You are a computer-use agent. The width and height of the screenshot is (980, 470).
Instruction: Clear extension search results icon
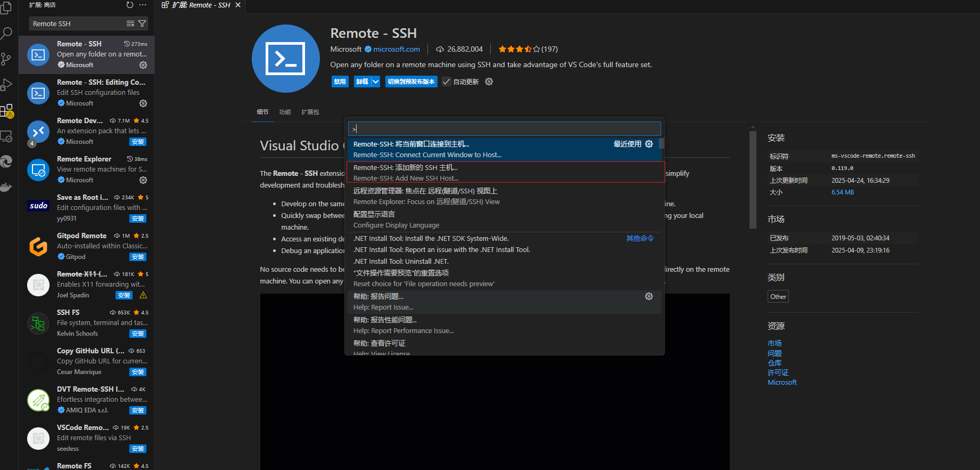[130, 23]
